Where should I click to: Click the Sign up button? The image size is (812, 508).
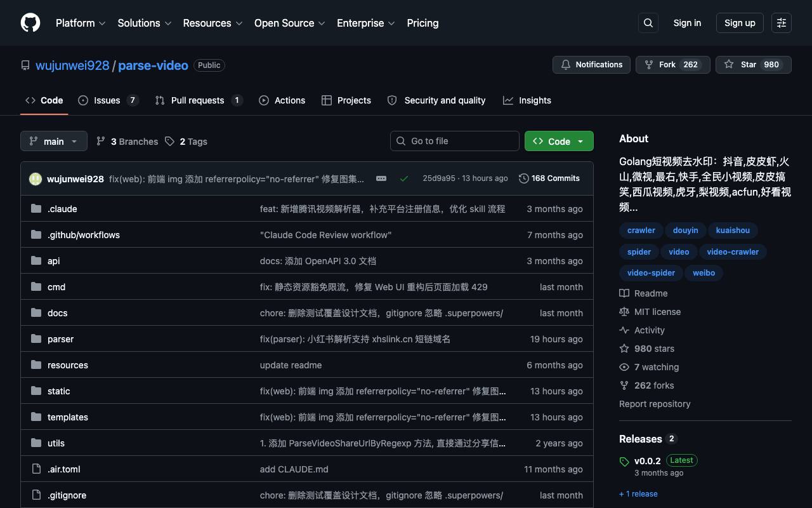[x=740, y=23]
